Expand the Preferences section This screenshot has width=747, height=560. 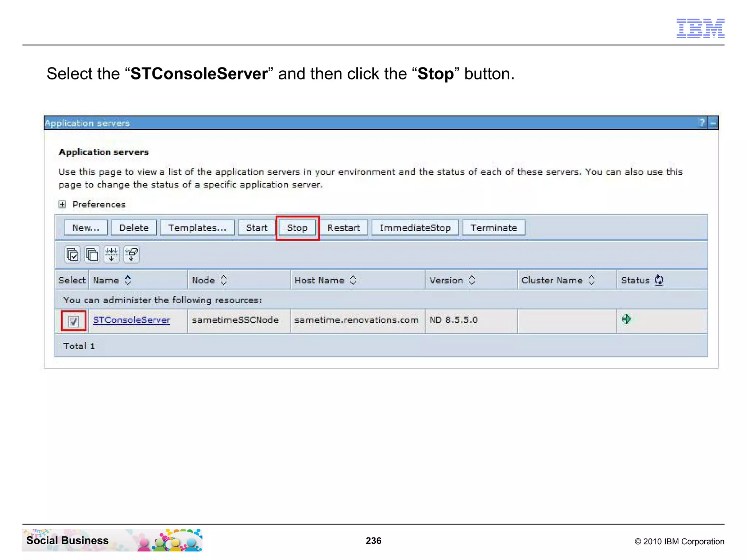click(x=62, y=204)
